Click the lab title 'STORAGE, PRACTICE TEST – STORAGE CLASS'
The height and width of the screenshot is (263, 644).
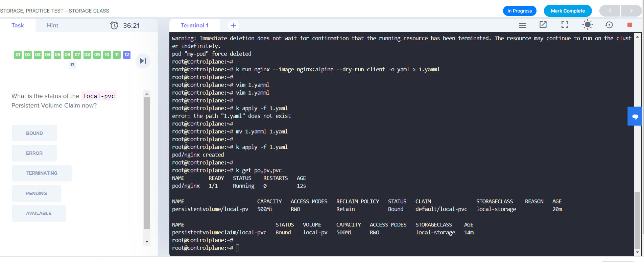54,11
